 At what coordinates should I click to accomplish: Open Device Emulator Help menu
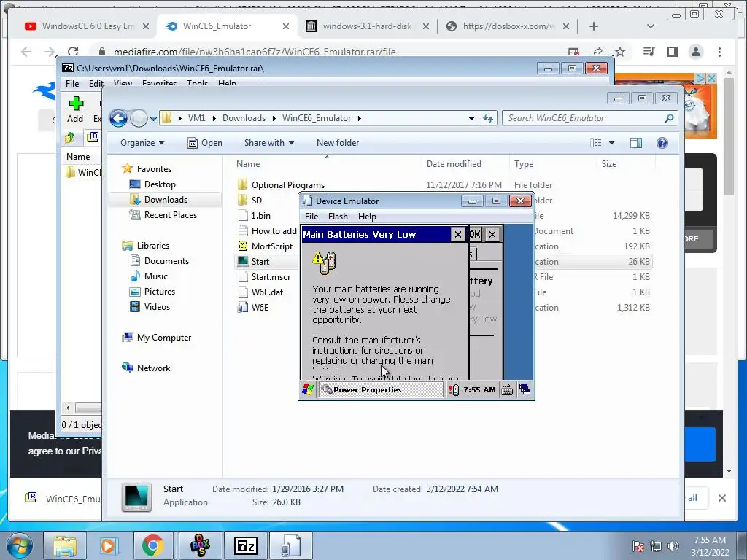coord(367,216)
